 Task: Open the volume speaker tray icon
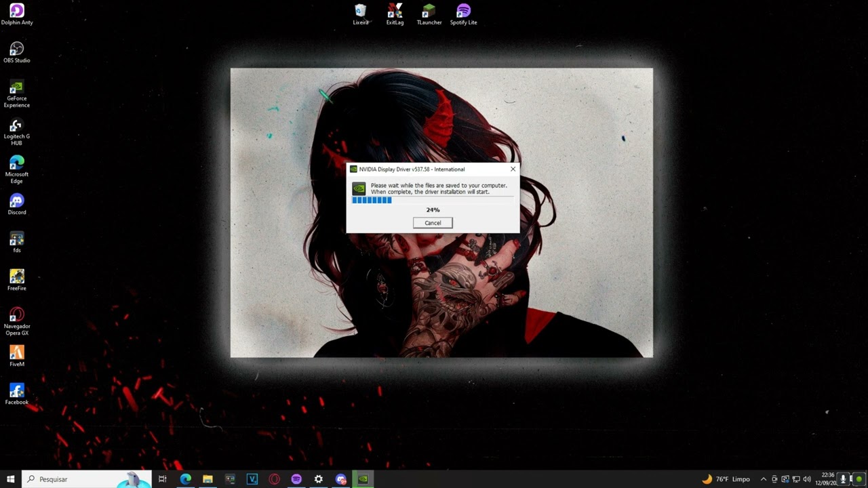[x=807, y=479]
